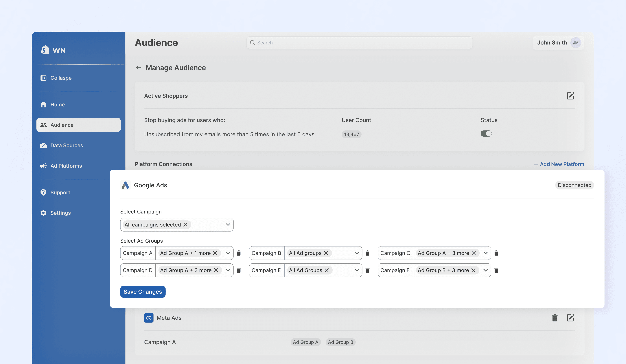Navigate to Home in the sidebar

(x=57, y=104)
